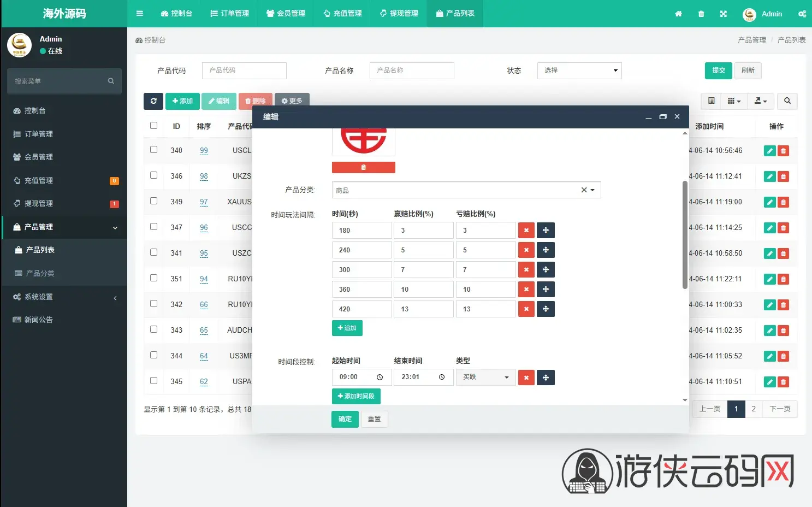812x507 pixels.
Task: Remove the 180 seconds interval row
Action: (x=526, y=231)
